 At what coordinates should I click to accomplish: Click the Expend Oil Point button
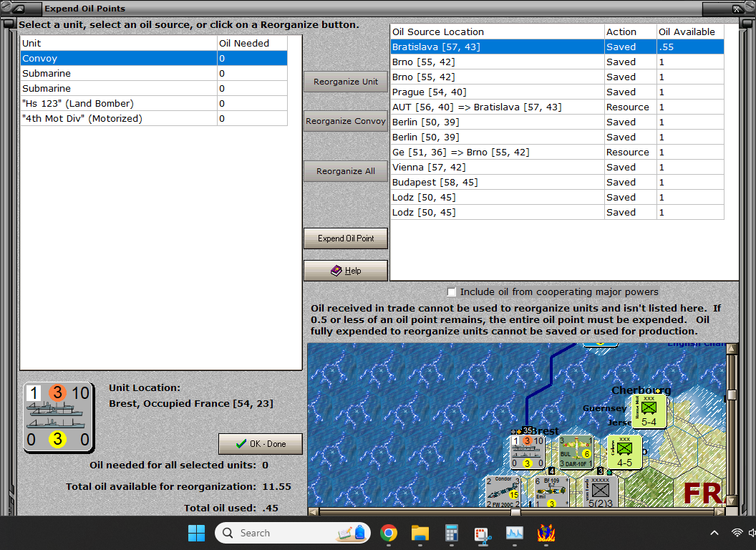tap(346, 238)
